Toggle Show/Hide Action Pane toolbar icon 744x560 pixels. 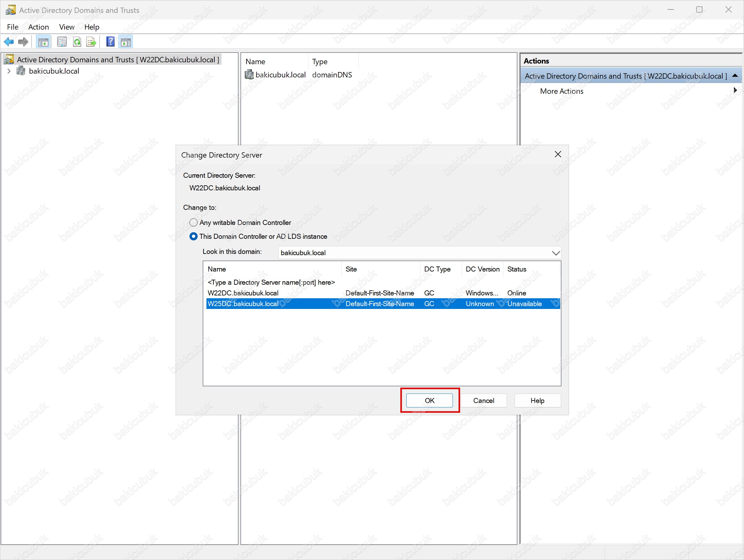point(126,42)
